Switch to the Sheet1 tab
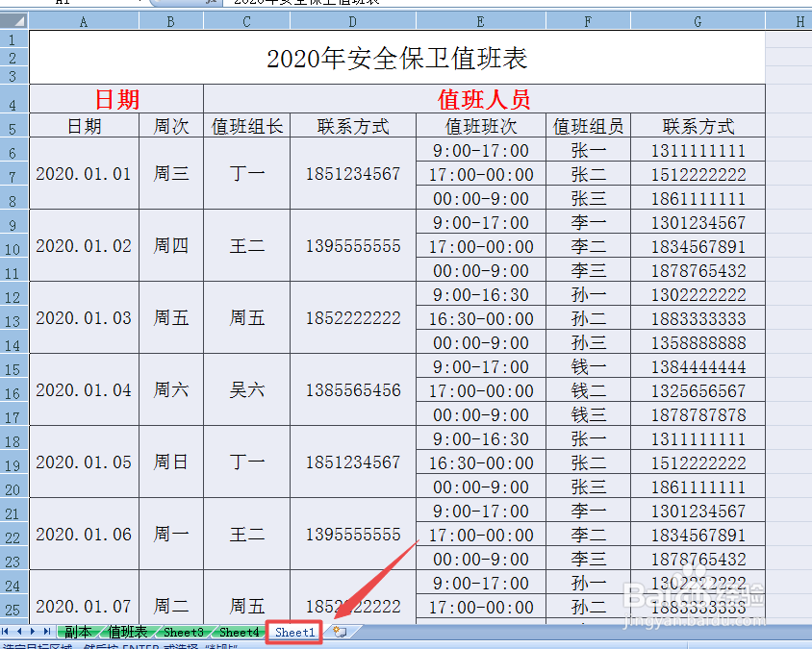 pos(293,632)
